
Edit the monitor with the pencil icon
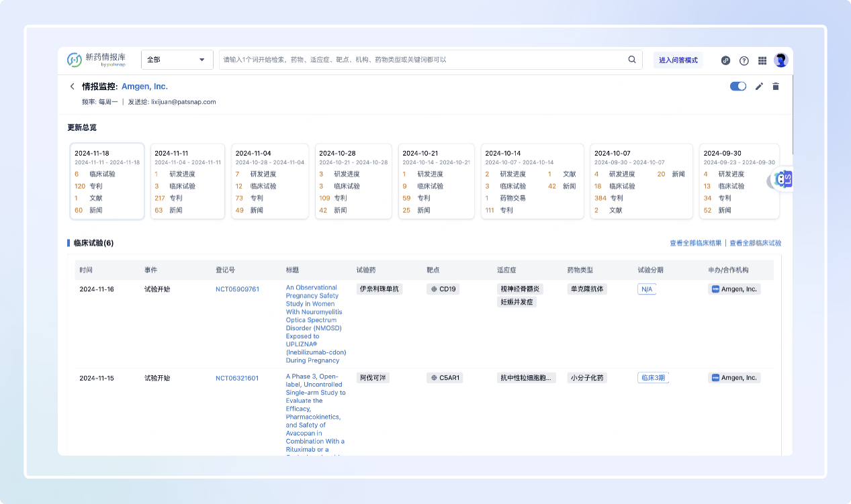click(x=760, y=87)
